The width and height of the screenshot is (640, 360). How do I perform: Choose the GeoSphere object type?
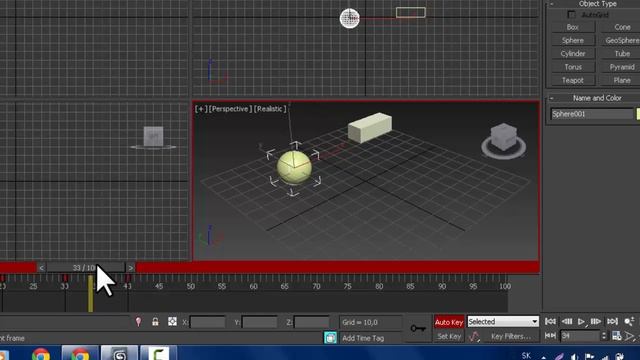[x=622, y=40]
